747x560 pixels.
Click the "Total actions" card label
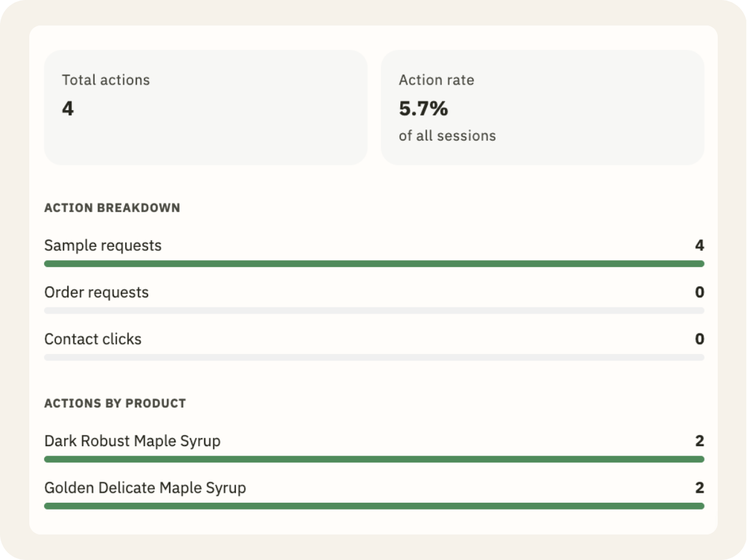(106, 80)
